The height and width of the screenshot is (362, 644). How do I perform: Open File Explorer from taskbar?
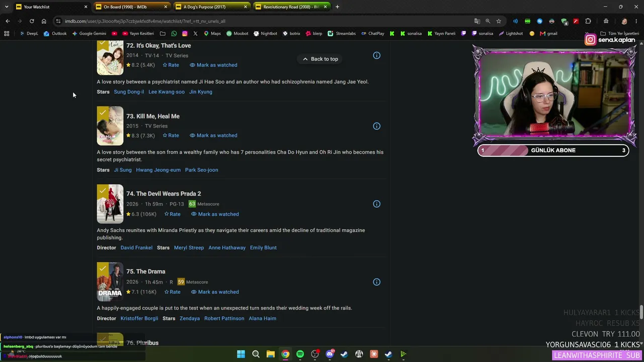click(x=271, y=354)
